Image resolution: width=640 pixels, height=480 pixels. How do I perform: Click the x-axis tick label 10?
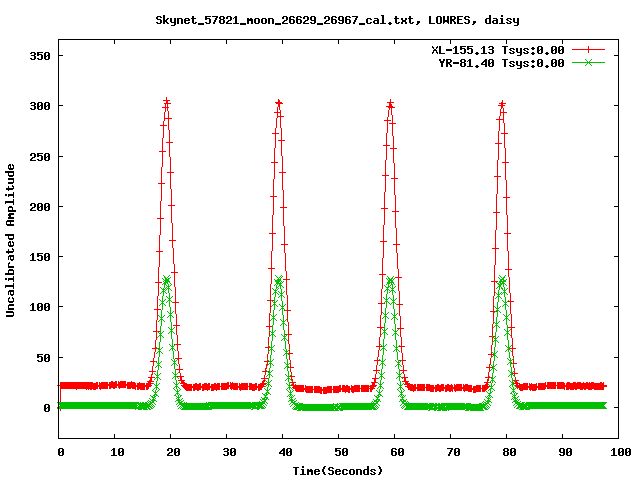click(x=117, y=452)
